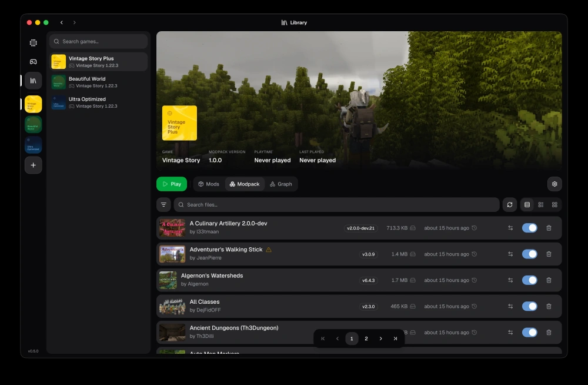Focus the Search games field
Viewport: 588px width, 385px height.
point(99,41)
